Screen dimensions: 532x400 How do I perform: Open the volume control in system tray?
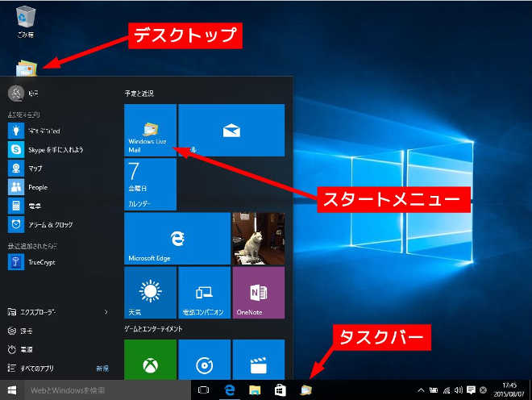pos(458,390)
